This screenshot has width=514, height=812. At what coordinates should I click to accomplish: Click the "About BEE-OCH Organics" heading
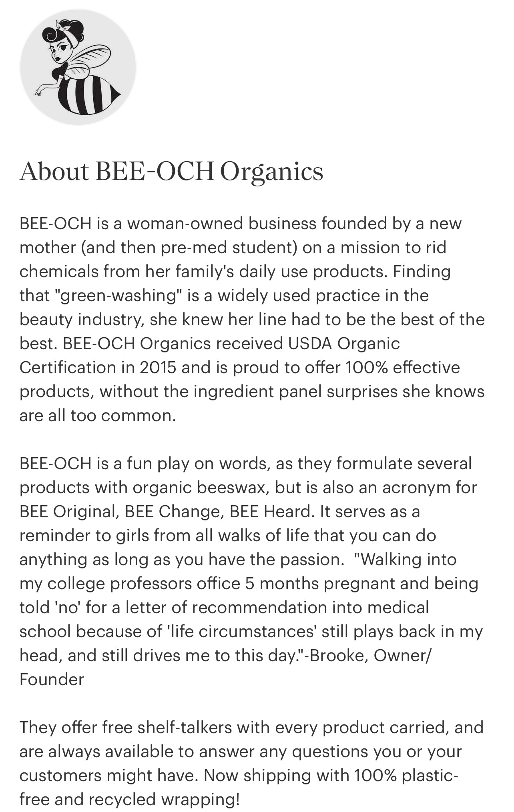point(171,172)
